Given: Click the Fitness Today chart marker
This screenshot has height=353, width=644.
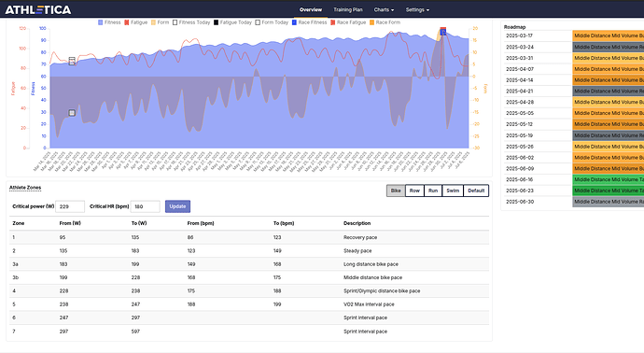Looking at the screenshot, I should (72, 62).
